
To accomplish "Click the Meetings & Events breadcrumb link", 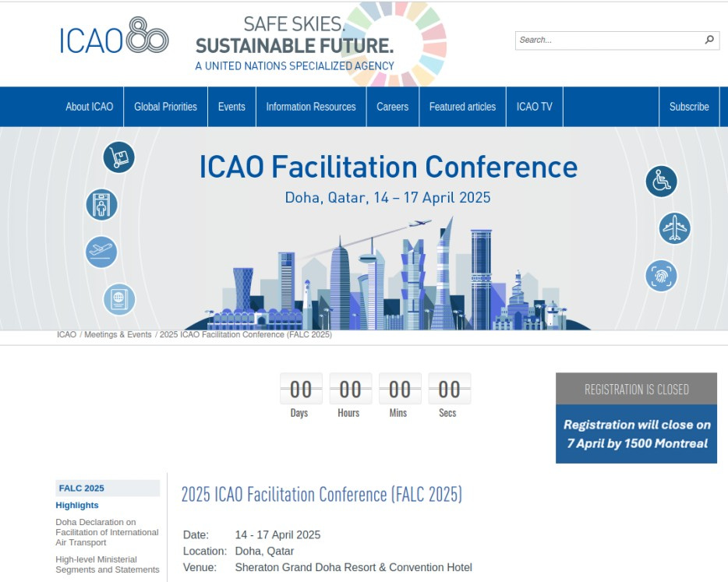I will click(x=118, y=334).
